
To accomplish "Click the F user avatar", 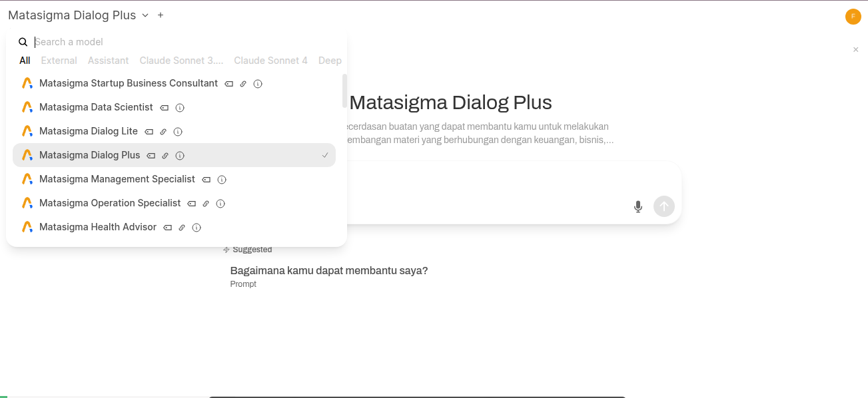I will pyautogui.click(x=853, y=17).
